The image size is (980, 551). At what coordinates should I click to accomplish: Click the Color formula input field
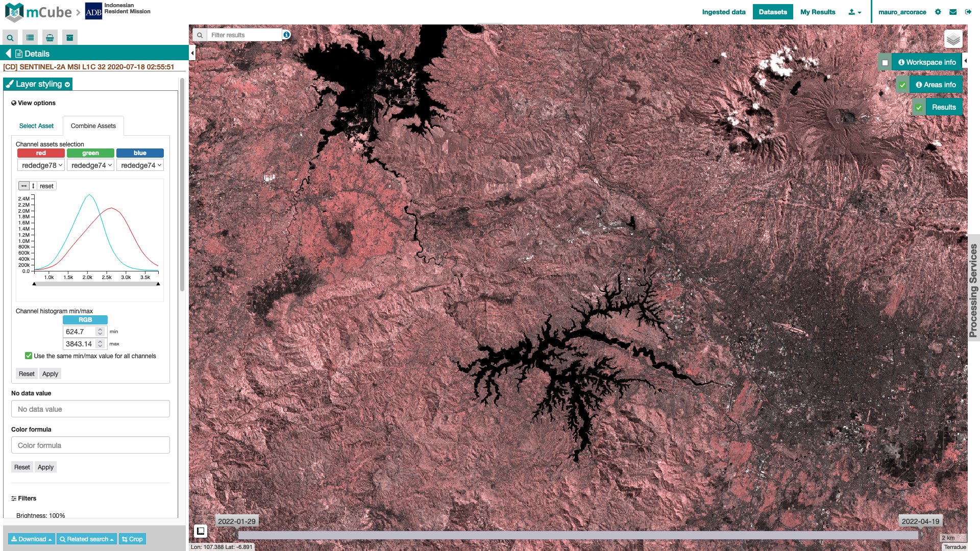90,445
